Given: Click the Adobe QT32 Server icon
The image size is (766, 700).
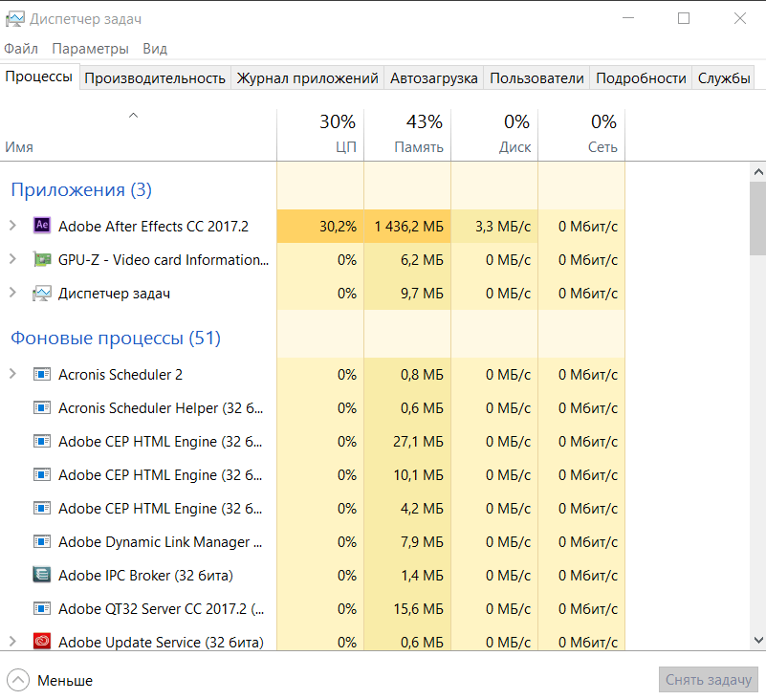Looking at the screenshot, I should (42, 608).
